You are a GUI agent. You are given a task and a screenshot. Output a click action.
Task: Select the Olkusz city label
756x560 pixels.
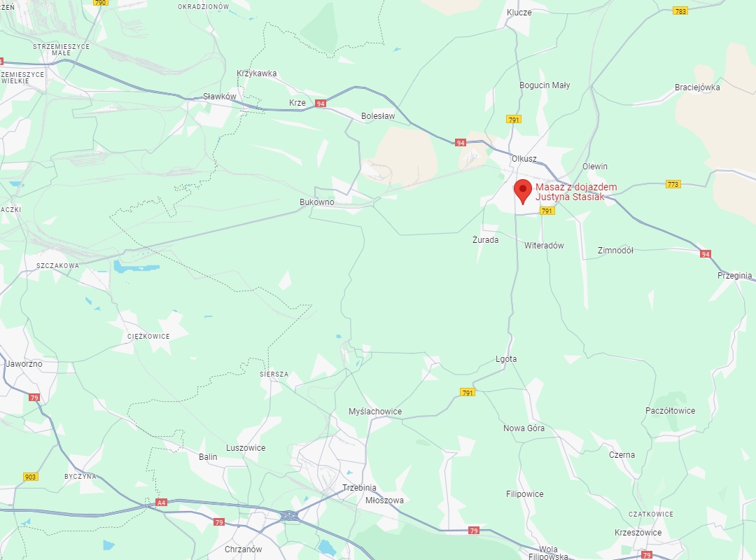(524, 159)
